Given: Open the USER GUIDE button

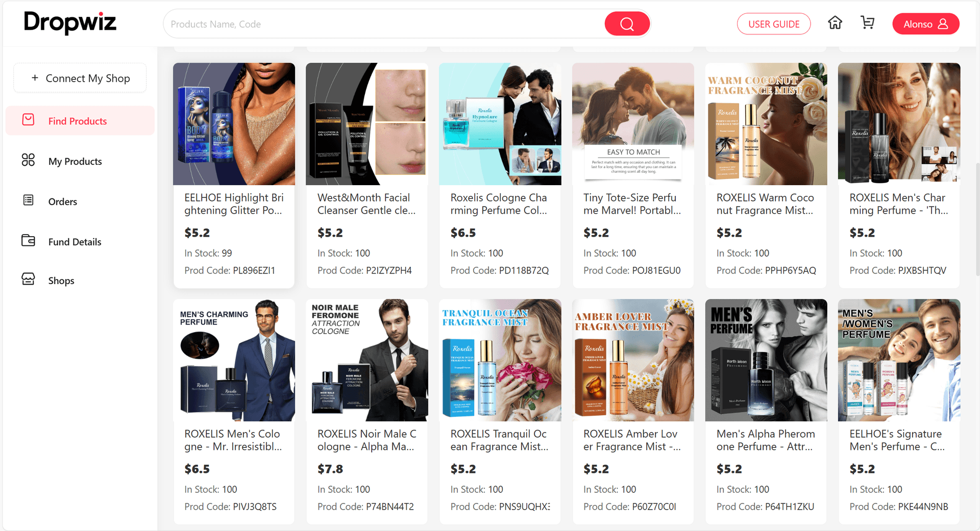Looking at the screenshot, I should click(x=774, y=24).
